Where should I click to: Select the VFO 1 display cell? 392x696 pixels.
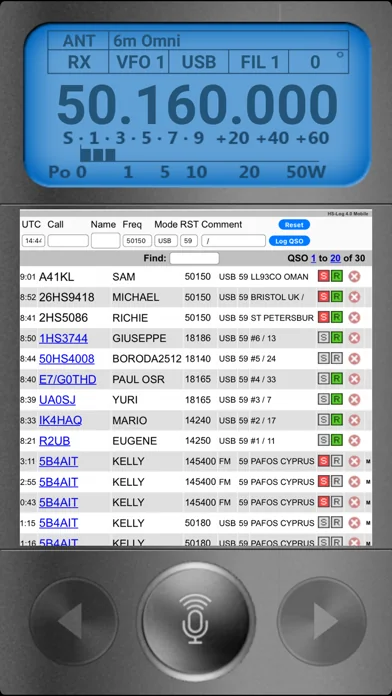tap(139, 62)
